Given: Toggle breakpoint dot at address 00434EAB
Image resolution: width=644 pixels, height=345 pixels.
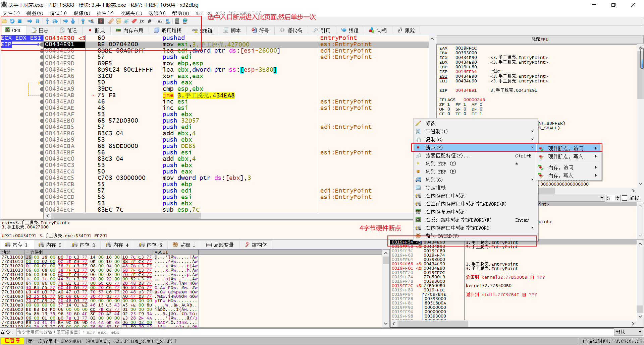Looking at the screenshot, I should 42,95.
